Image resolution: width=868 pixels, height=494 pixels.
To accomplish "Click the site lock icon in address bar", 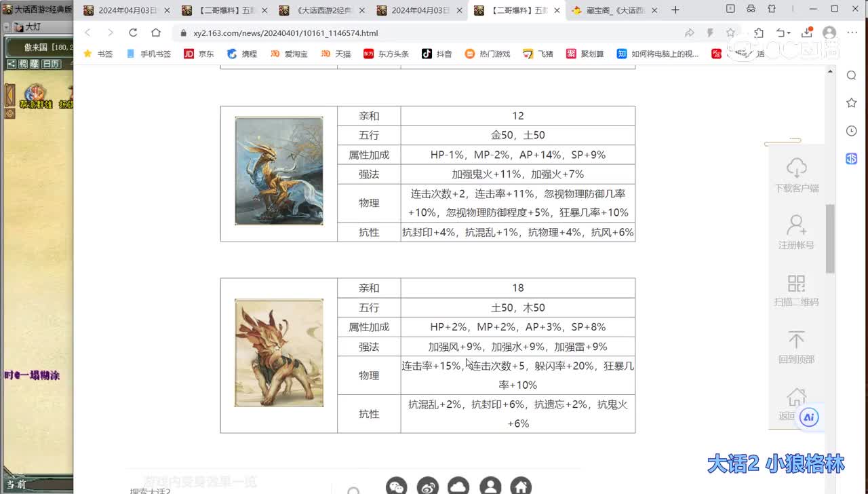I will [x=183, y=33].
